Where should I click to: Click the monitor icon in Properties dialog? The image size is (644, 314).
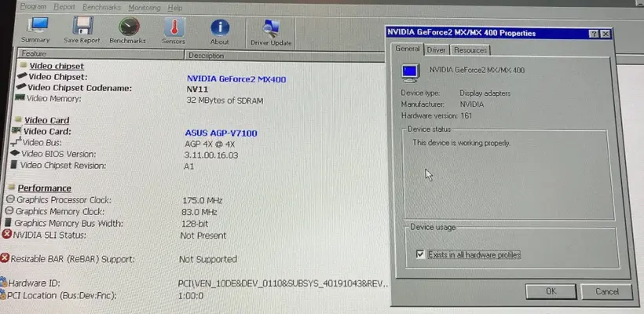pyautogui.click(x=410, y=72)
